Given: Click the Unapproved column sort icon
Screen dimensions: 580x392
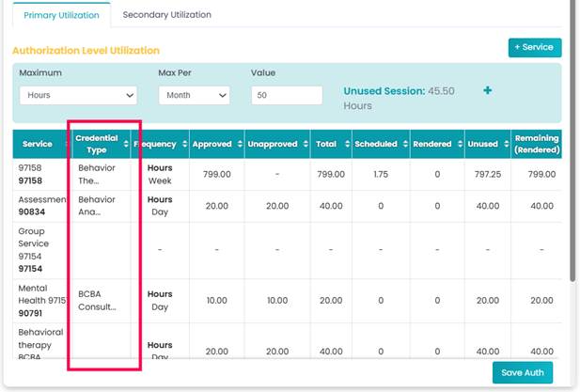Looking at the screenshot, I should point(303,144).
